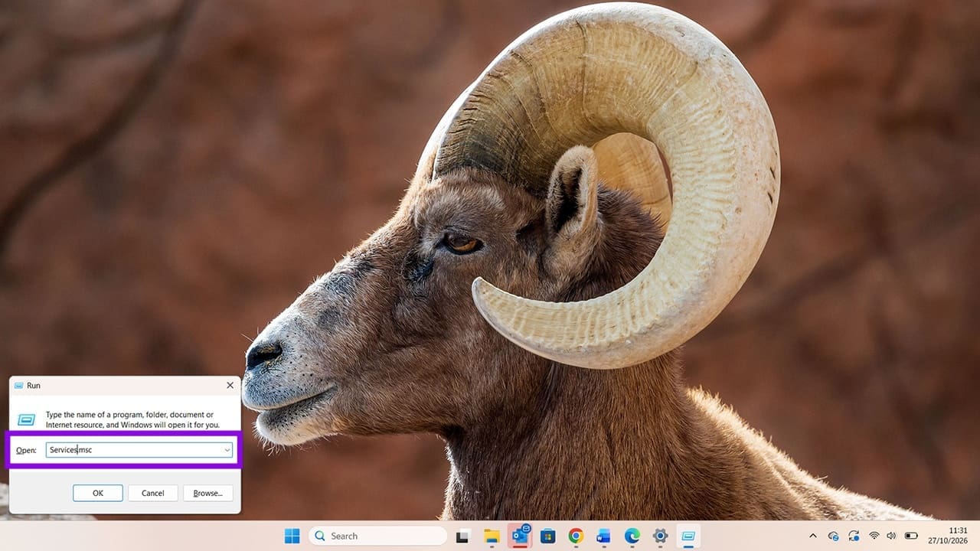The width and height of the screenshot is (980, 551).
Task: Expand the Open field history dropdown
Action: click(x=227, y=450)
